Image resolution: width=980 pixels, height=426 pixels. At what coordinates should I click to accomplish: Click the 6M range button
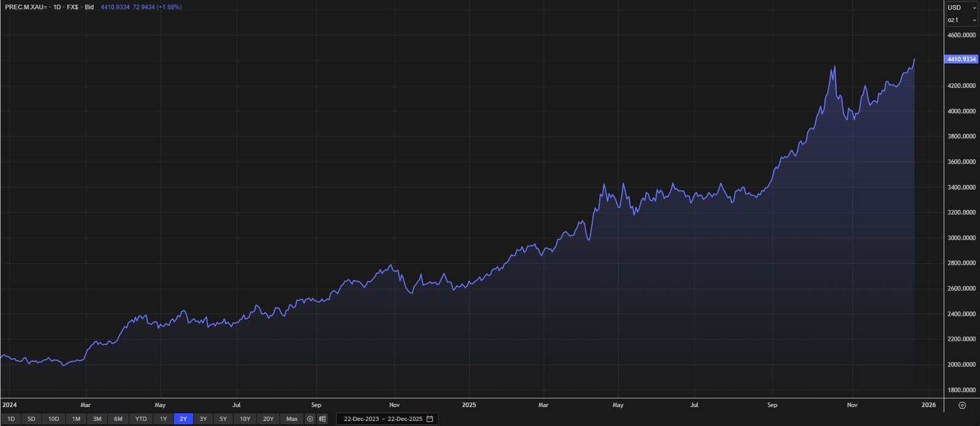(118, 419)
